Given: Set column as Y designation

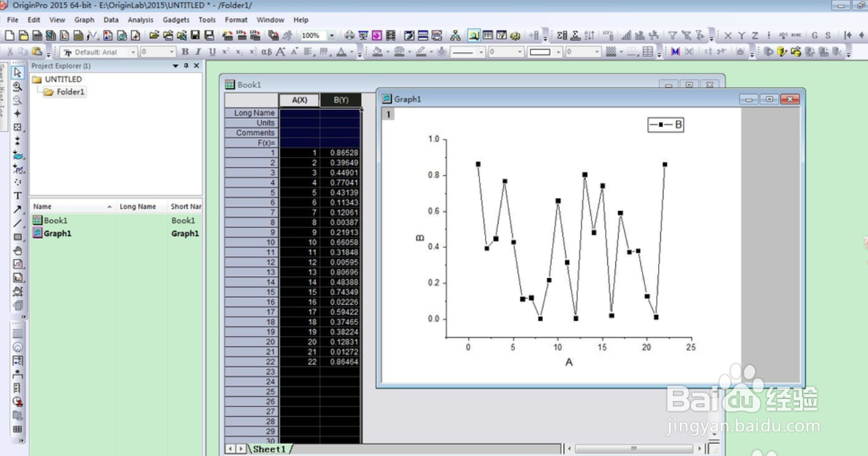Looking at the screenshot, I should tap(742, 35).
